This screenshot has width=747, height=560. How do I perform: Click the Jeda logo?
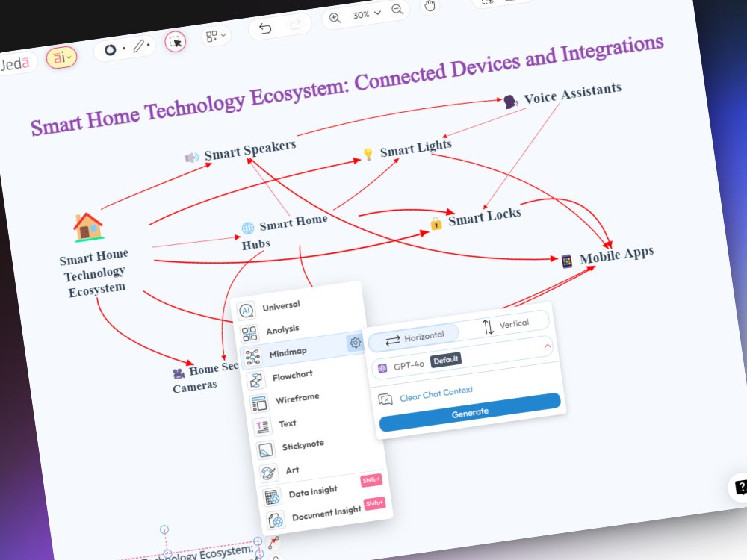tap(15, 63)
